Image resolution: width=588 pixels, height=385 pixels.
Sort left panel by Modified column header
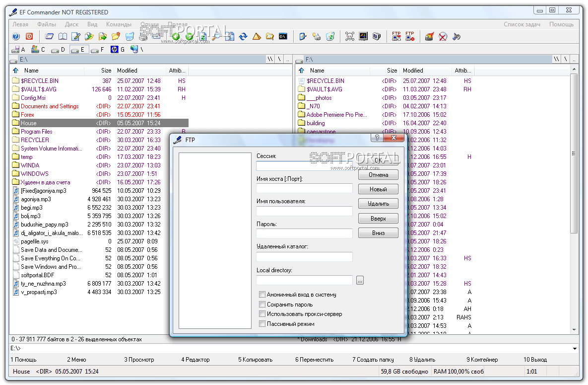(x=140, y=70)
